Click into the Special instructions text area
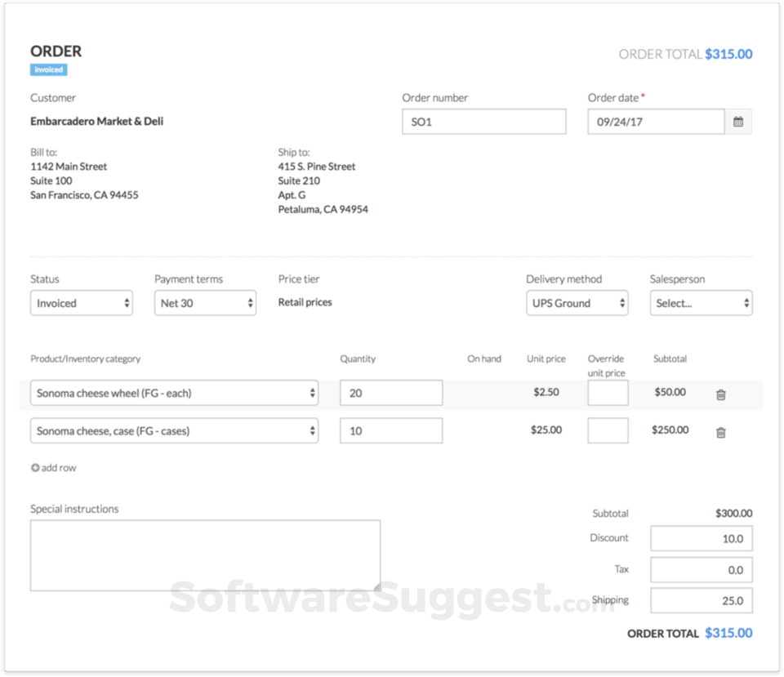 click(205, 555)
